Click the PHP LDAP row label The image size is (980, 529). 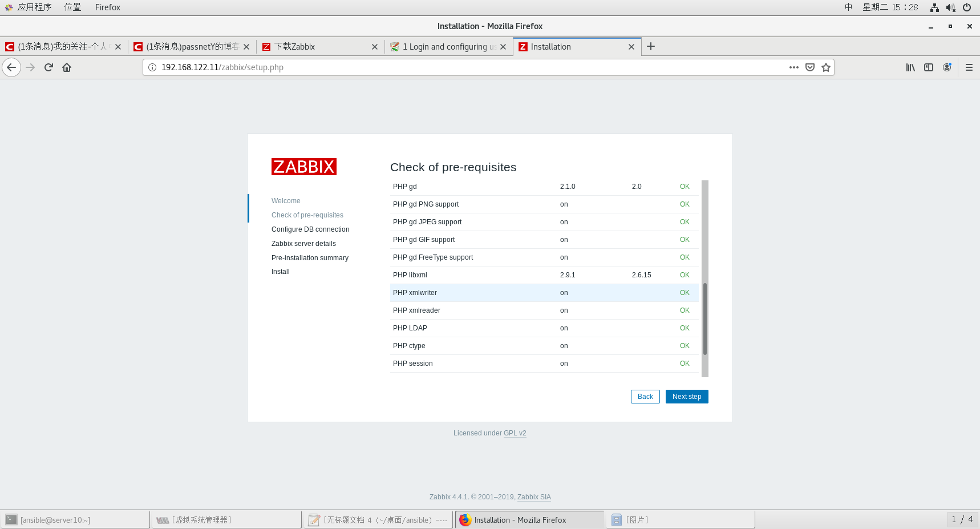(410, 328)
